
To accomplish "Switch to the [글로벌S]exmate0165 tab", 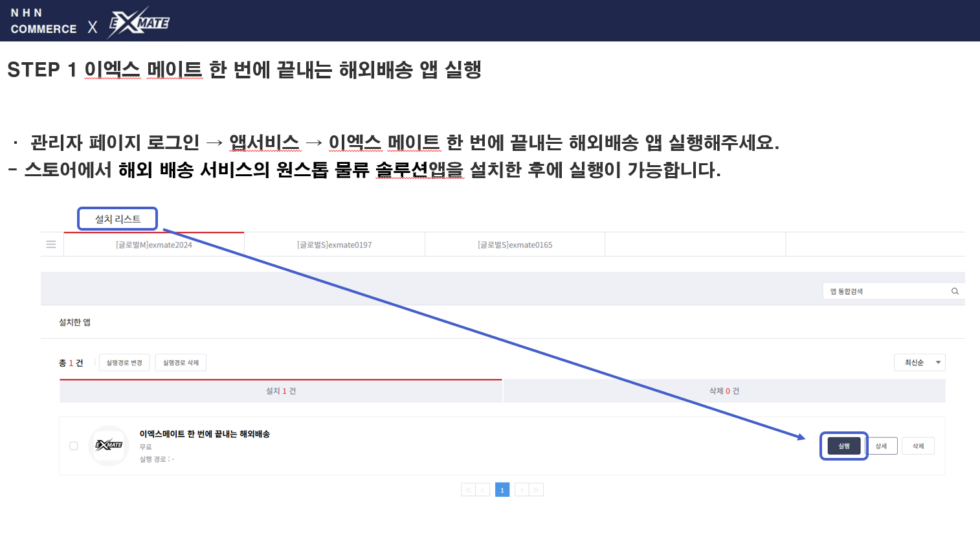I will (x=515, y=245).
